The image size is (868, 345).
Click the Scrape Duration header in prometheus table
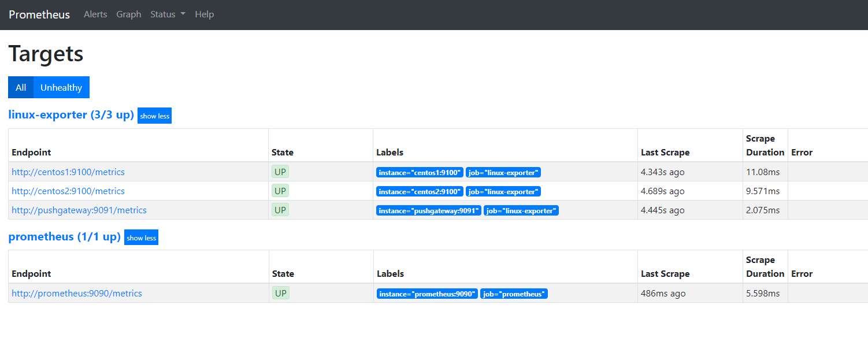click(x=765, y=267)
